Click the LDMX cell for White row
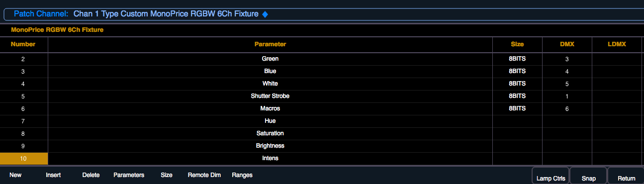Image resolution: width=644 pixels, height=184 pixels. (617, 84)
